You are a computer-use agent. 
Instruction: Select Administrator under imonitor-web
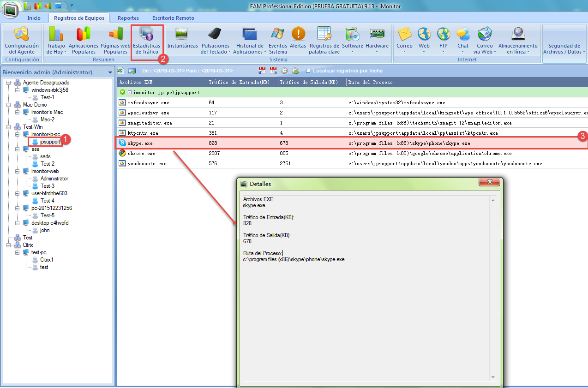[x=54, y=179]
